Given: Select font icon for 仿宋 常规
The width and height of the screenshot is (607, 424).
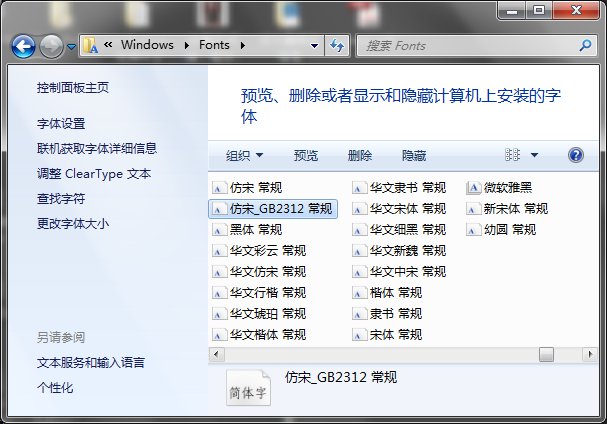Looking at the screenshot, I should [219, 188].
